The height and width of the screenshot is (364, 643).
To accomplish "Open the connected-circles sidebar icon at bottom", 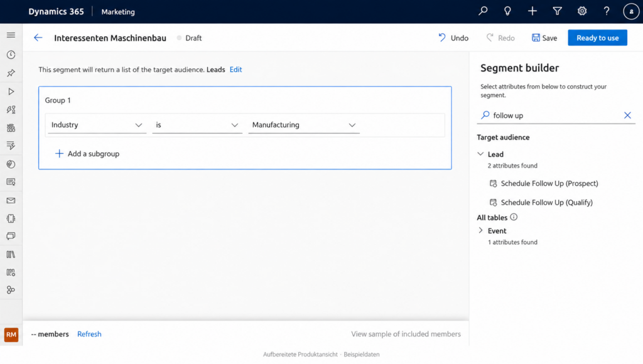I will [11, 290].
